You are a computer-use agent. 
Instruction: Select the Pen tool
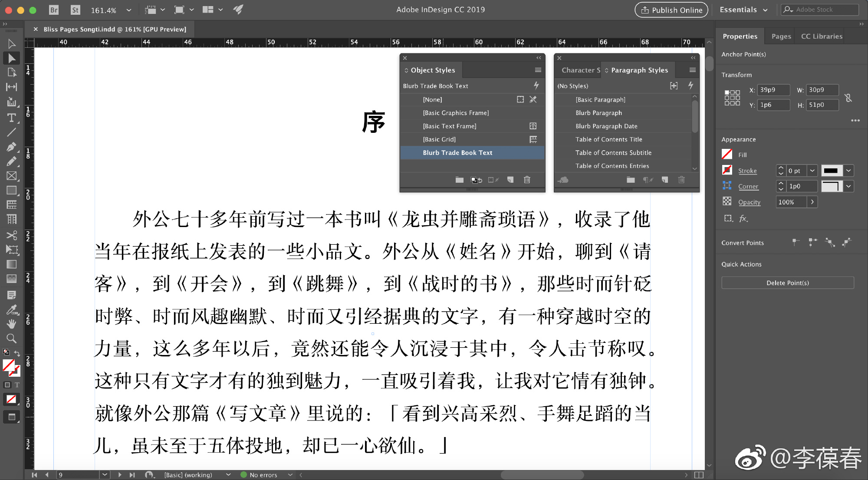pos(12,147)
